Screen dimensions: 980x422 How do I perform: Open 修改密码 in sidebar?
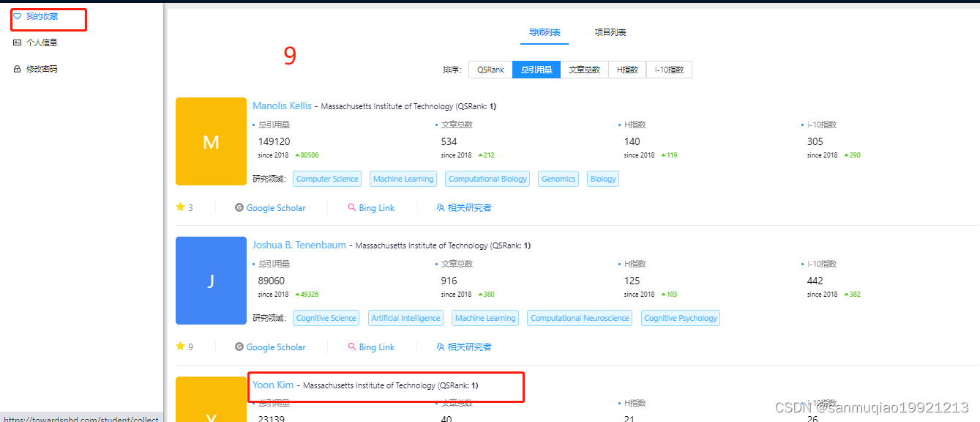(x=42, y=69)
